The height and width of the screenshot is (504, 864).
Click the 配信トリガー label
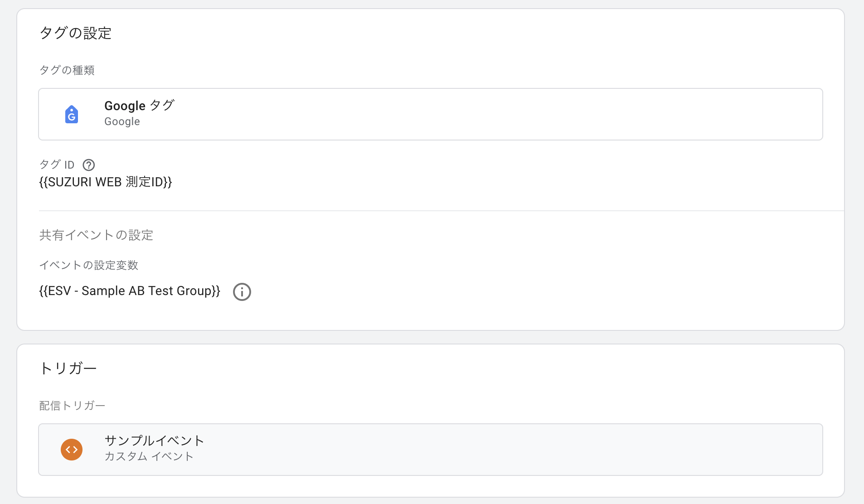(72, 406)
